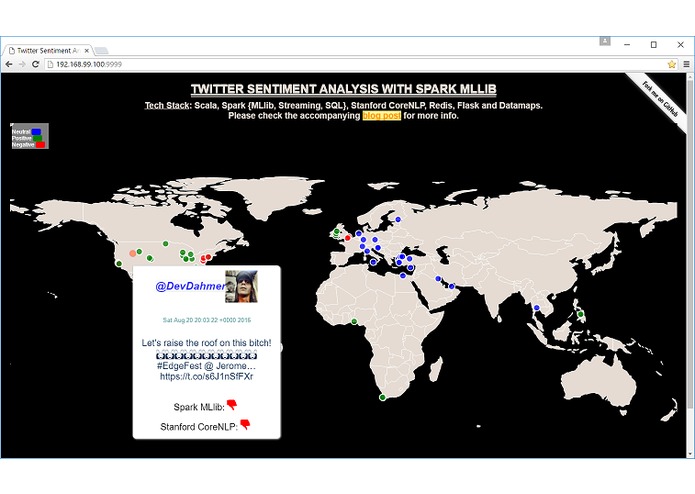Click the green marker at South Africa
The image size is (695, 494).
click(383, 397)
